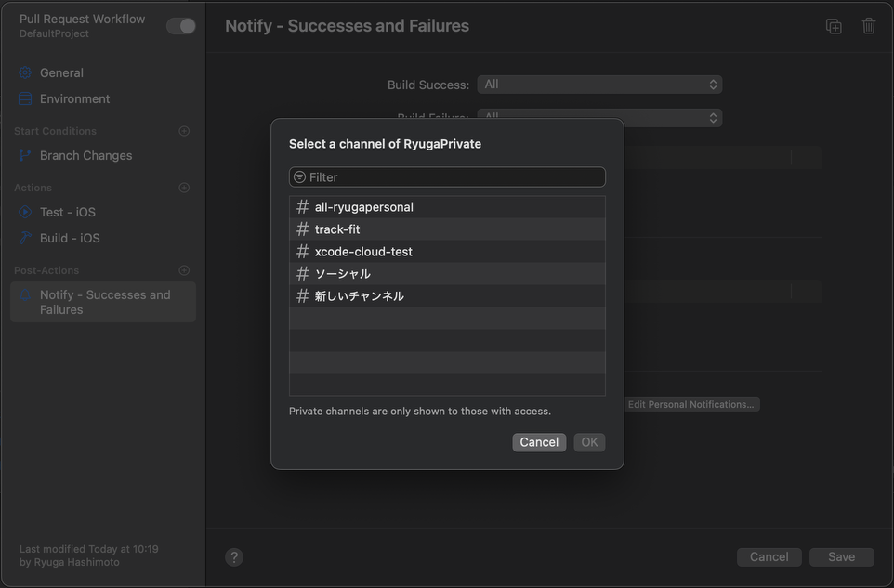The width and height of the screenshot is (894, 588).
Task: Open the help question mark button
Action: (234, 557)
